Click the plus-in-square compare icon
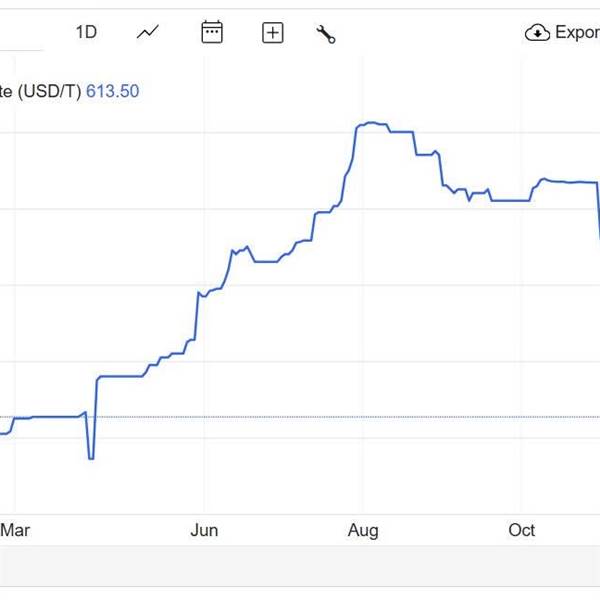The height and width of the screenshot is (600, 600). coord(273,33)
